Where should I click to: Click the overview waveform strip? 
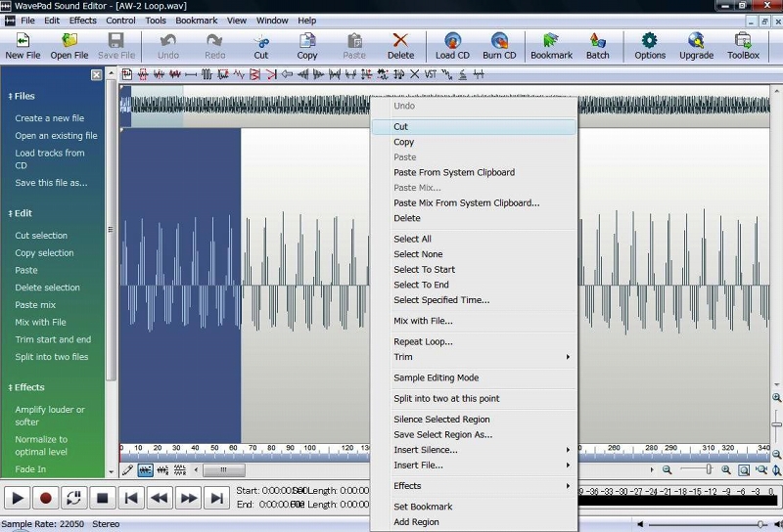444,106
